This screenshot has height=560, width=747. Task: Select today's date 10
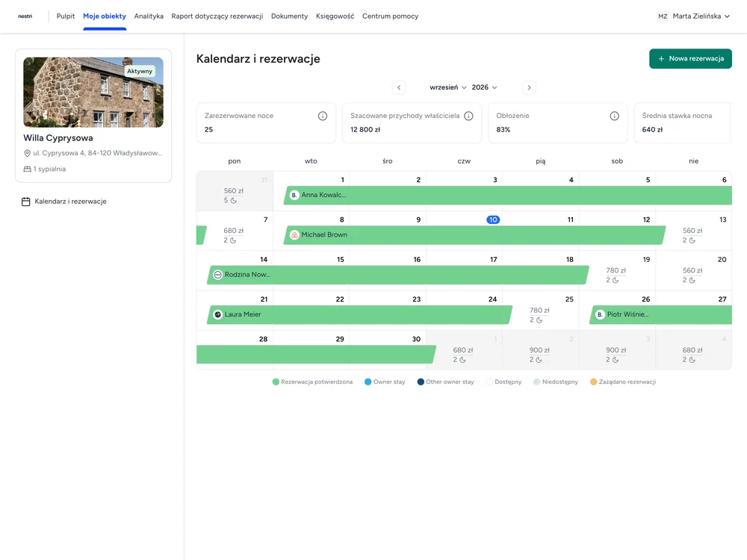click(x=492, y=220)
